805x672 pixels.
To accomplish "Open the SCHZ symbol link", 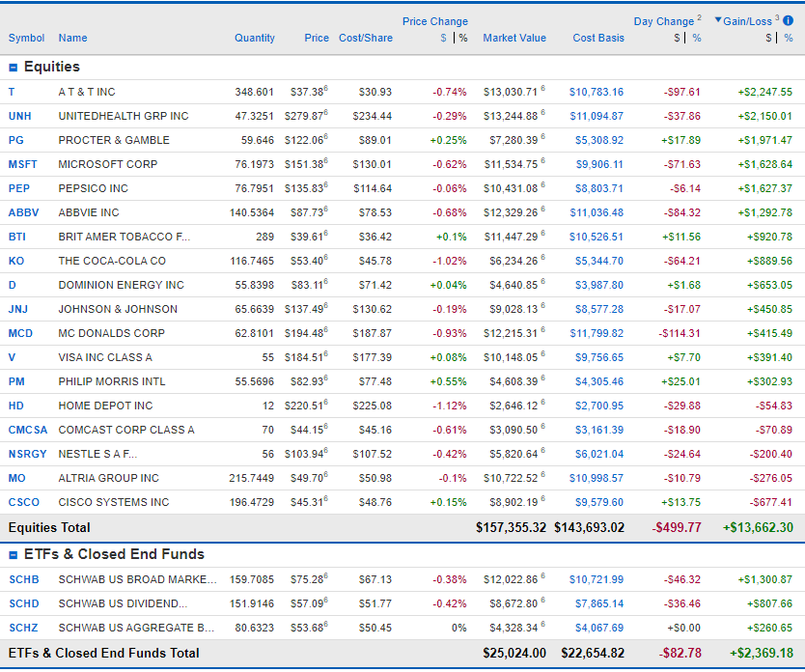I will click(23, 629).
